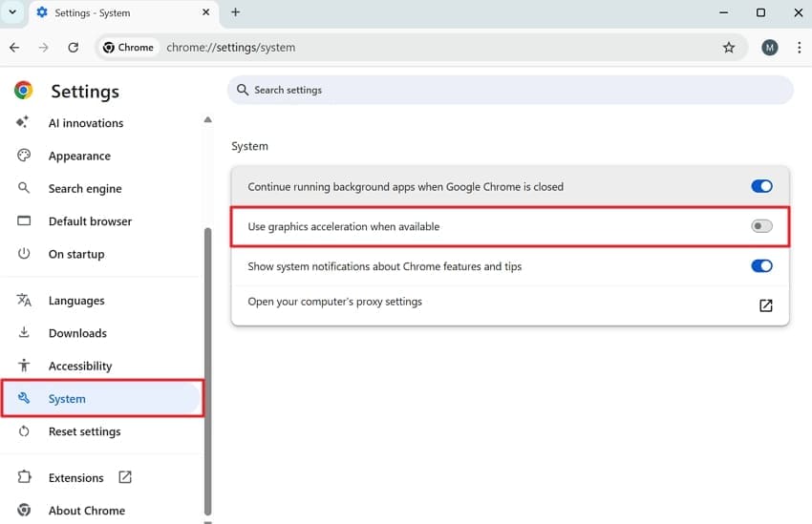
Task: Click the Downloads arrow icon
Action: pyautogui.click(x=24, y=332)
